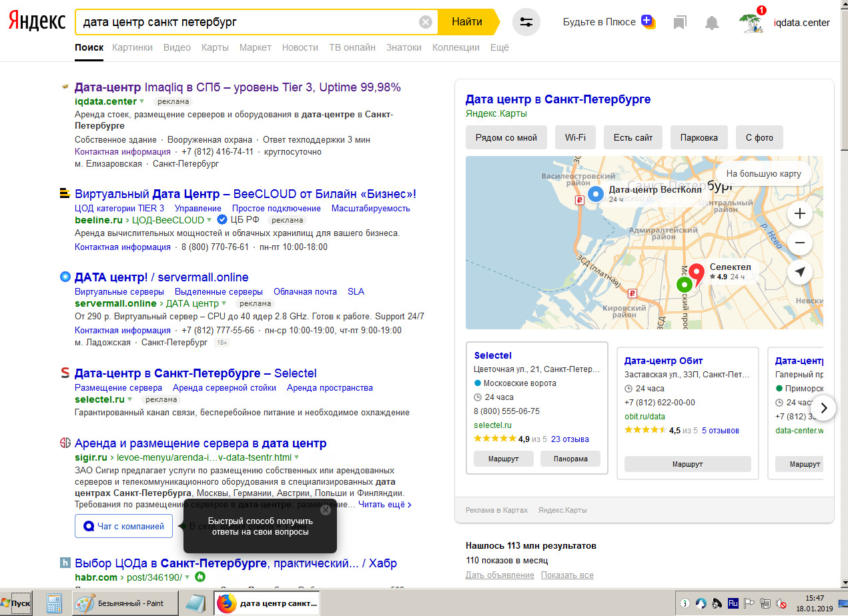Click muted volume icon in tray
Screen dimensions: 848x616
(x=781, y=603)
